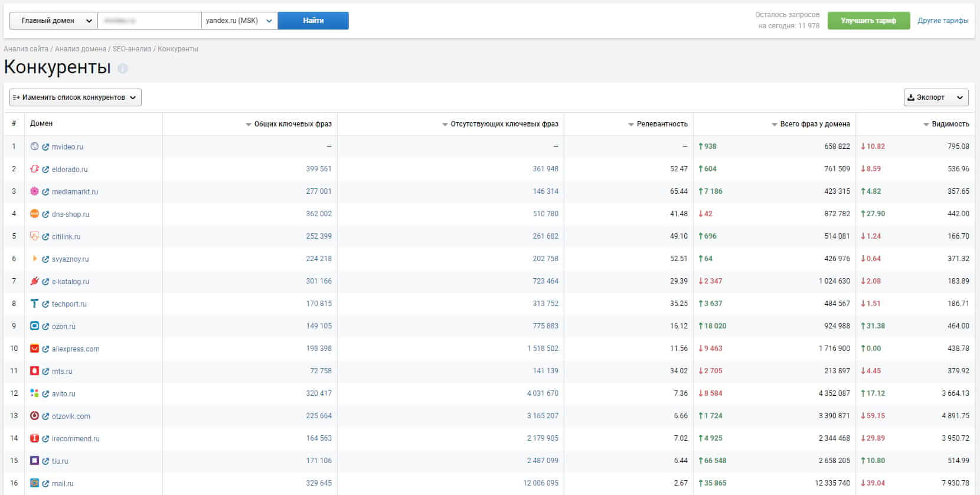The height and width of the screenshot is (495, 980).
Task: Open external link icon for citilink.ru
Action: pos(45,237)
